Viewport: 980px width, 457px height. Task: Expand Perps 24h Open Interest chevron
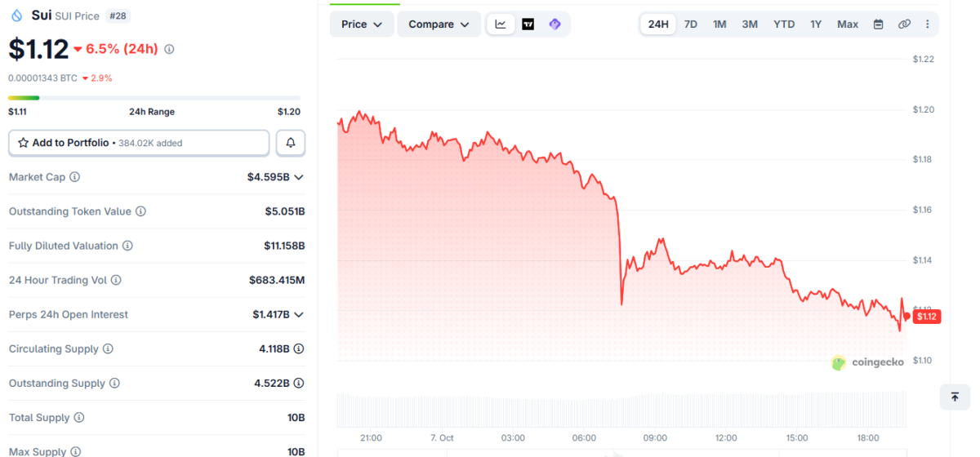299,314
